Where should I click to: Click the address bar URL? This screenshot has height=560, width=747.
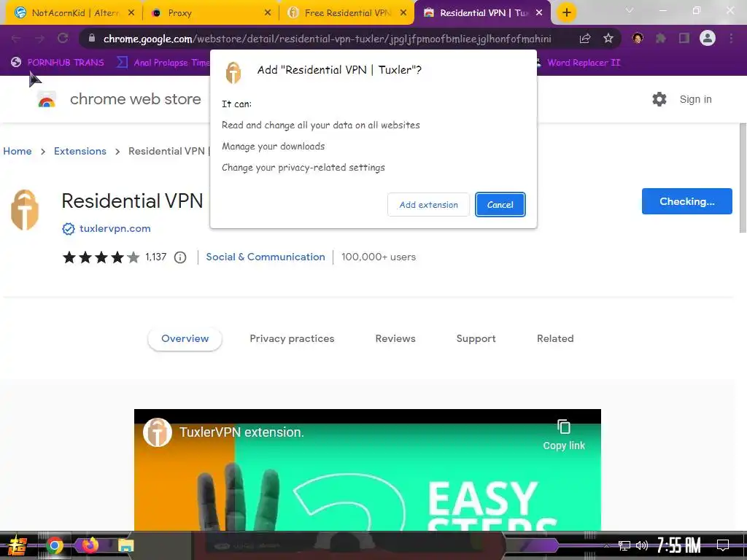327,39
